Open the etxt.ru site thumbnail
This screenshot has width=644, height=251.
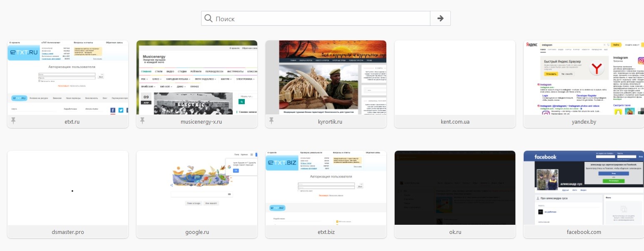coord(68,78)
